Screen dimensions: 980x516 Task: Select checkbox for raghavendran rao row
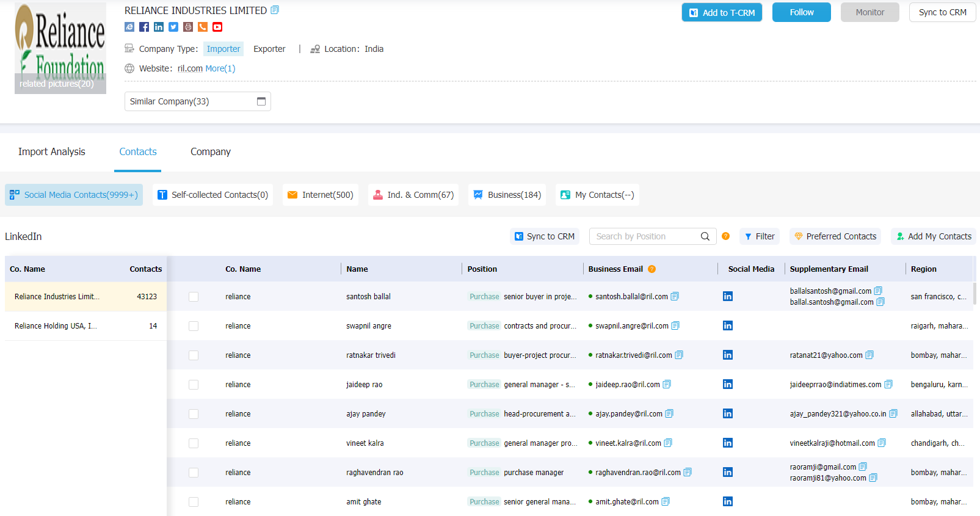194,473
